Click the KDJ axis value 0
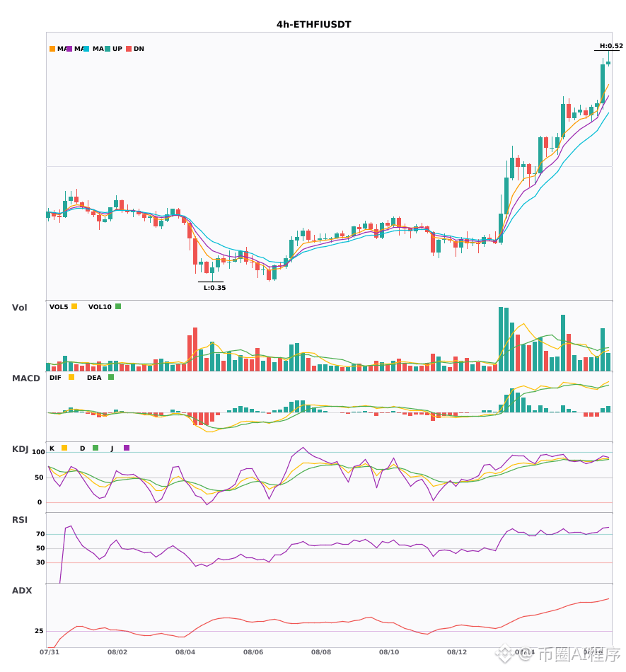Viewport: 626px width, 672px height. coord(40,502)
